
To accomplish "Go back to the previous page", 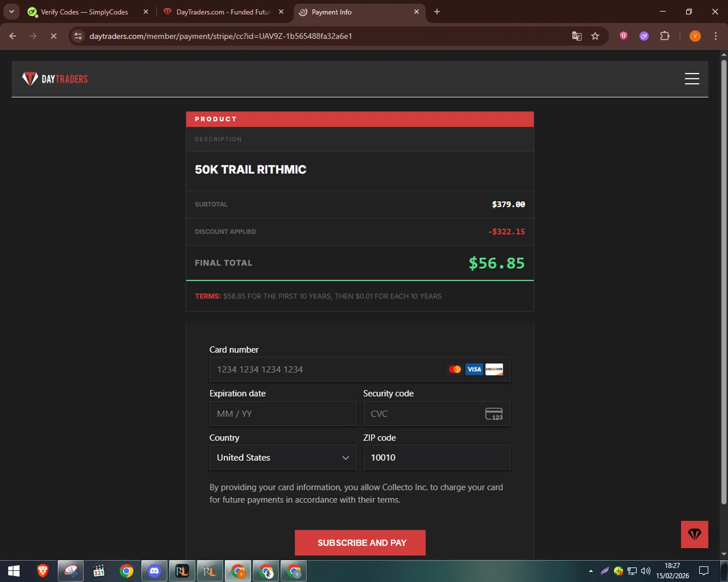I will (13, 36).
